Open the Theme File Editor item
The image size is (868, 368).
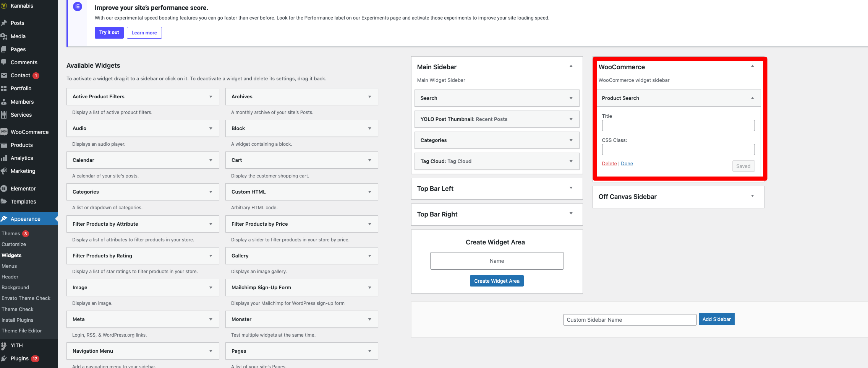tap(22, 331)
